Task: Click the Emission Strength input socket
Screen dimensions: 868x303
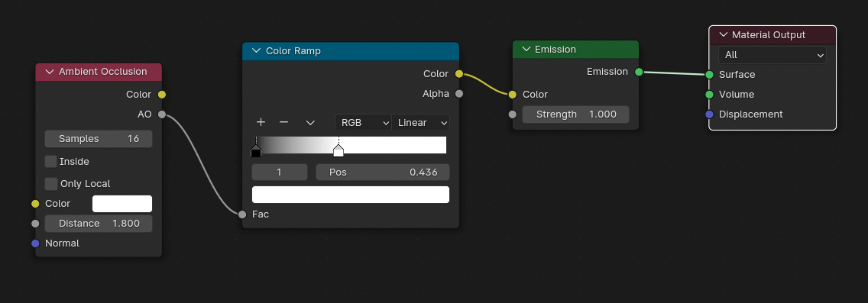Action: [x=513, y=114]
